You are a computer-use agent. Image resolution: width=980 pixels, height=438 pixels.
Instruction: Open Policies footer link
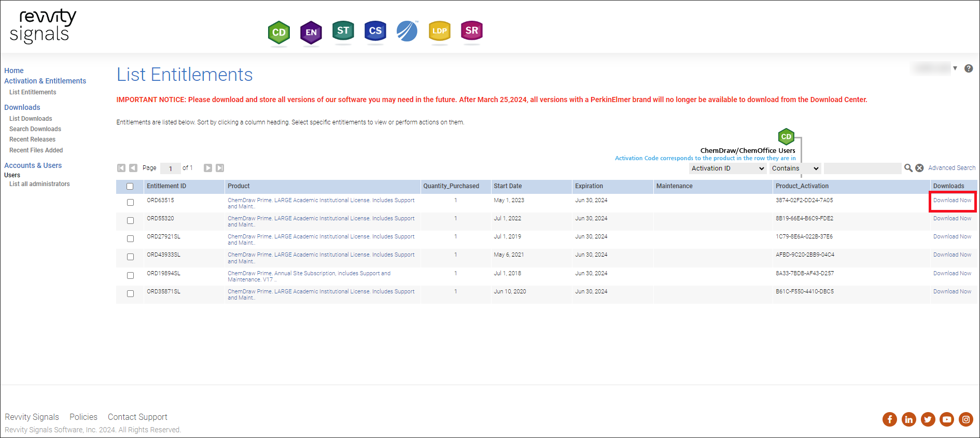[83, 417]
